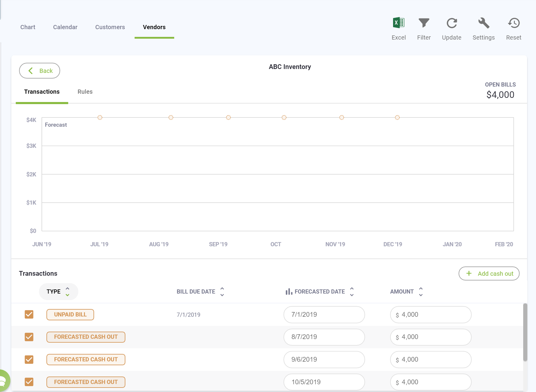Click the back arrow chevron icon

click(30, 71)
